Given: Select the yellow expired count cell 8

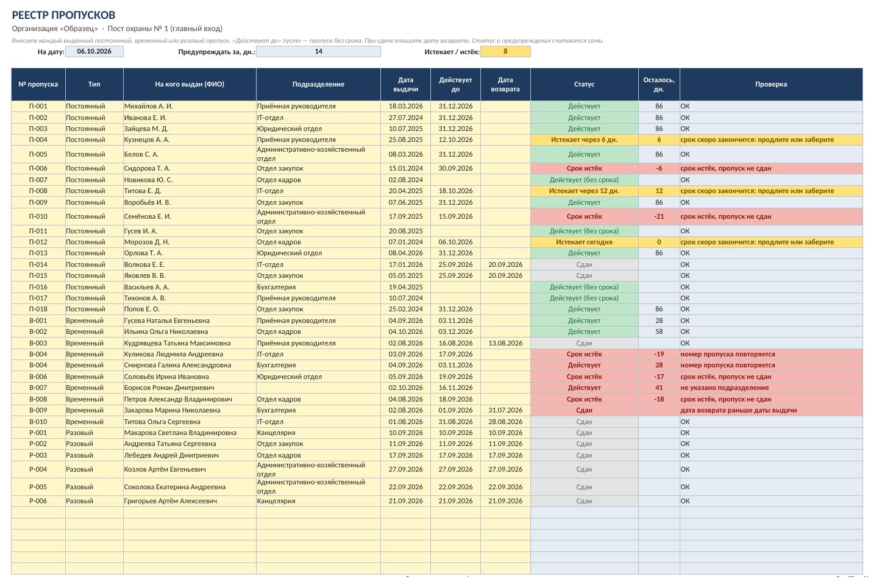Looking at the screenshot, I should coord(505,52).
